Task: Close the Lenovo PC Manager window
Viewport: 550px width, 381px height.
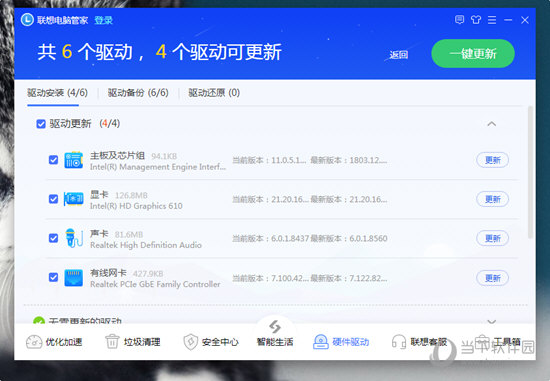Action: (x=525, y=20)
